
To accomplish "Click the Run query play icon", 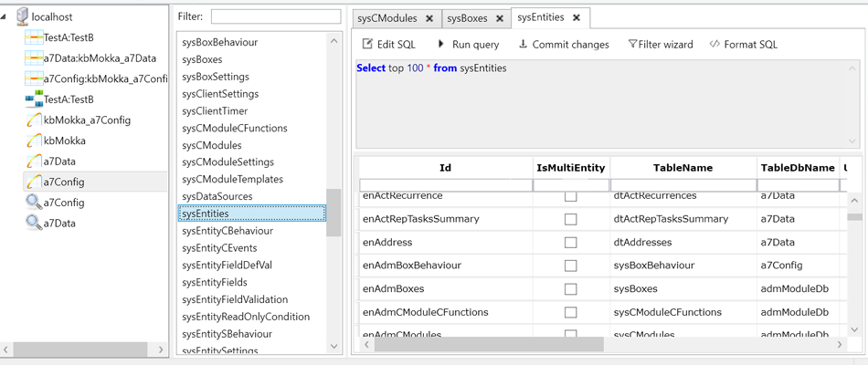I will coord(441,44).
